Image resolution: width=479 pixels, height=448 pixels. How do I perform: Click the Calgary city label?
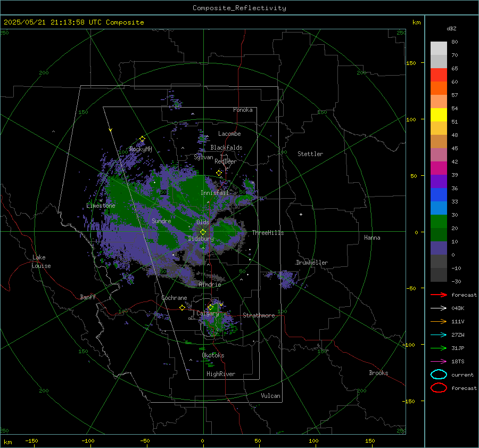pyautogui.click(x=208, y=313)
